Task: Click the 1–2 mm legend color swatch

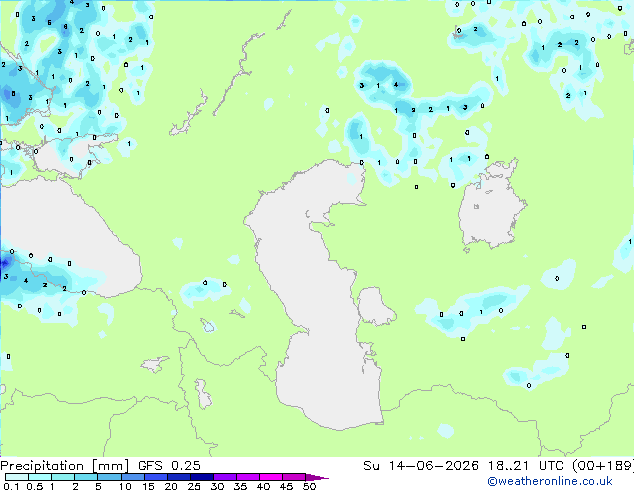Action: tap(63, 477)
